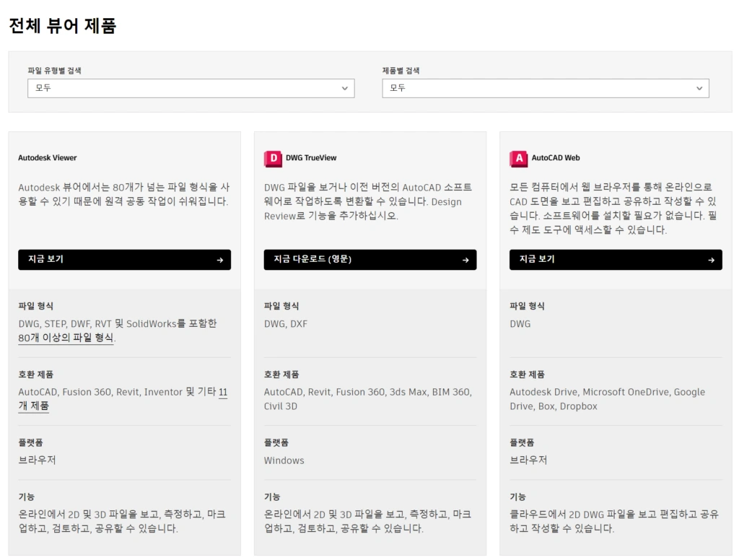Click the DWG TrueView card title
Screen dimensions: 739x560
(x=311, y=158)
